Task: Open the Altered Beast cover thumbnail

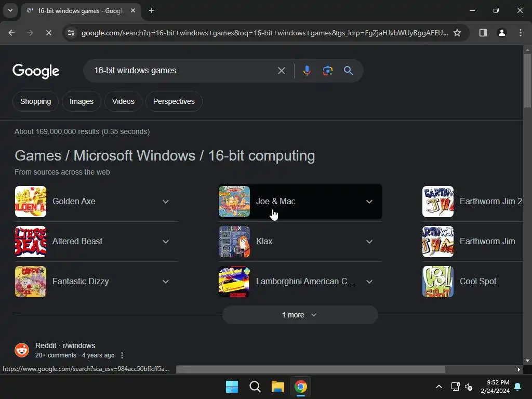Action: click(31, 242)
